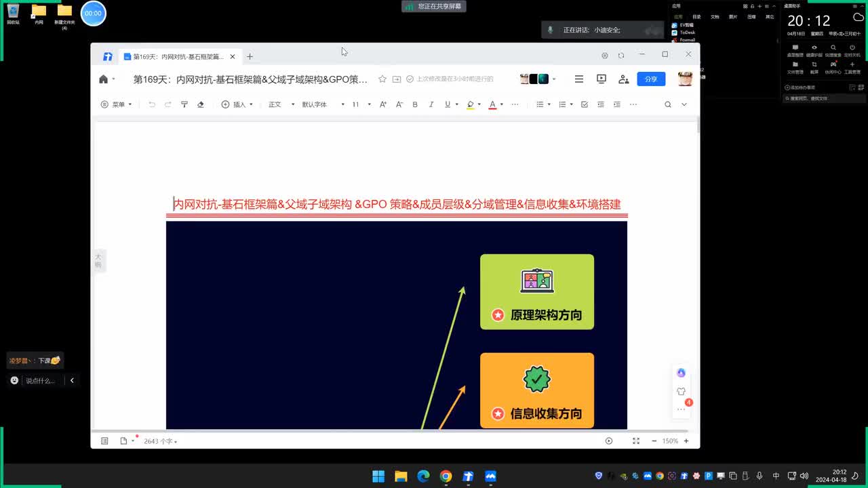Click the blue 分享 share button
The height and width of the screenshot is (488, 868).
(651, 79)
